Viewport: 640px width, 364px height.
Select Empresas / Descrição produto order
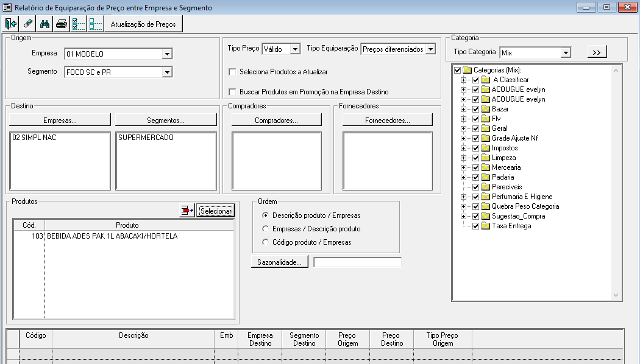coord(265,229)
